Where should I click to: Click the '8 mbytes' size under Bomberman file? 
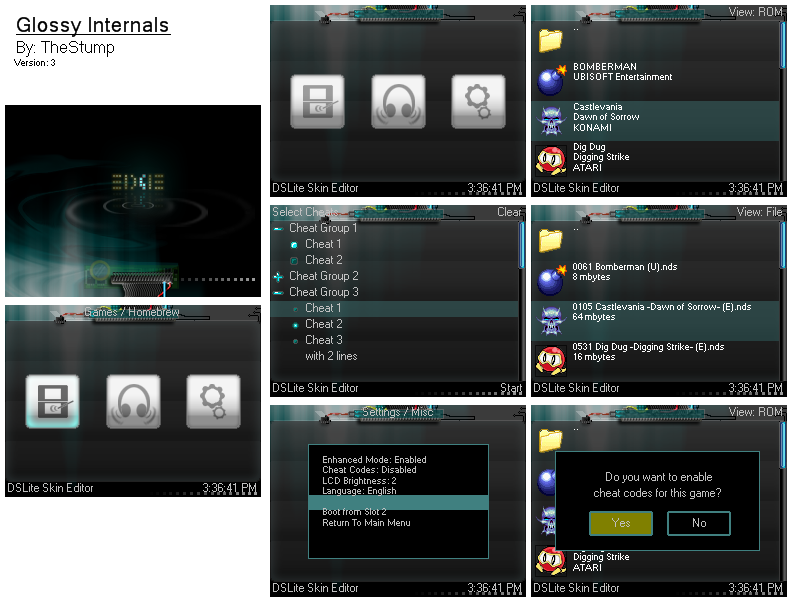(x=591, y=277)
